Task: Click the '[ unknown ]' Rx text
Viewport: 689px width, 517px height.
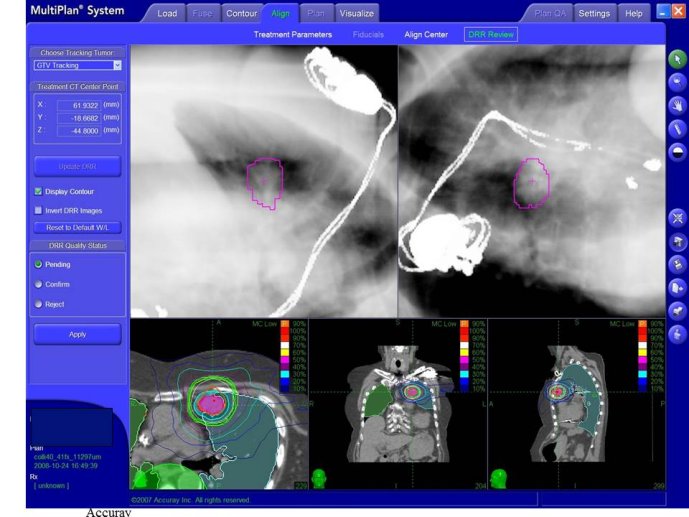Action: coord(51,486)
